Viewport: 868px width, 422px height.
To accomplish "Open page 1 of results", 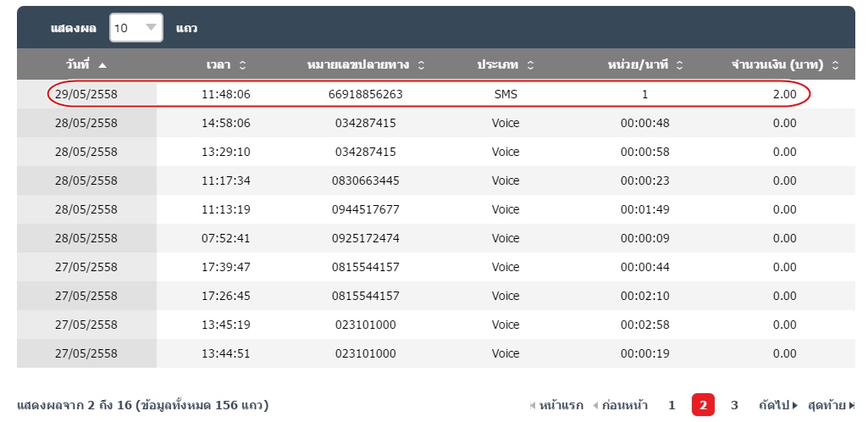I will (672, 405).
